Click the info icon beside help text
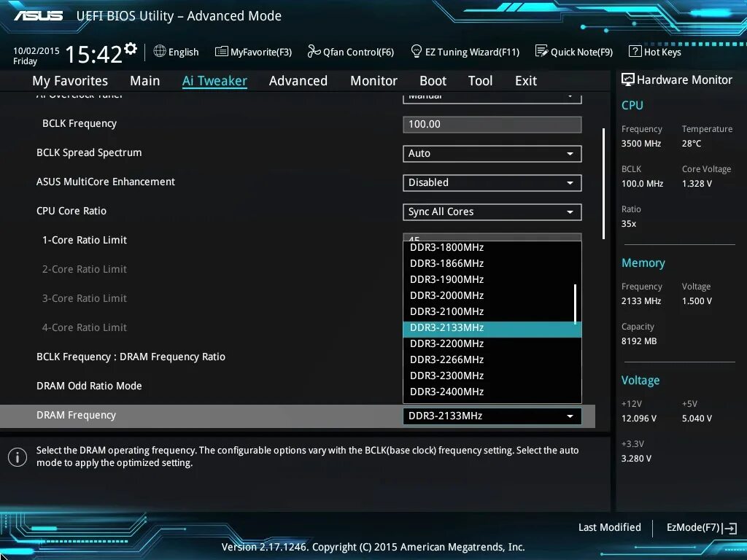This screenshot has width=747, height=560. [18, 457]
